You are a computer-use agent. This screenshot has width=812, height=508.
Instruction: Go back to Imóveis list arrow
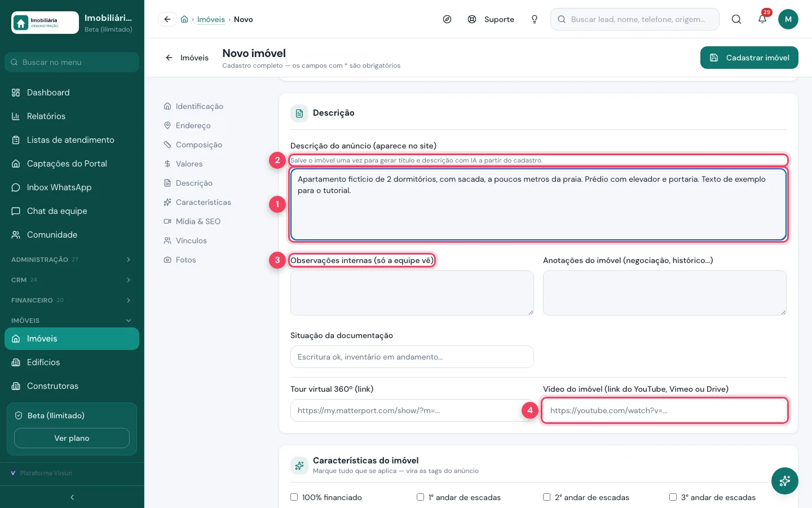[x=187, y=58]
